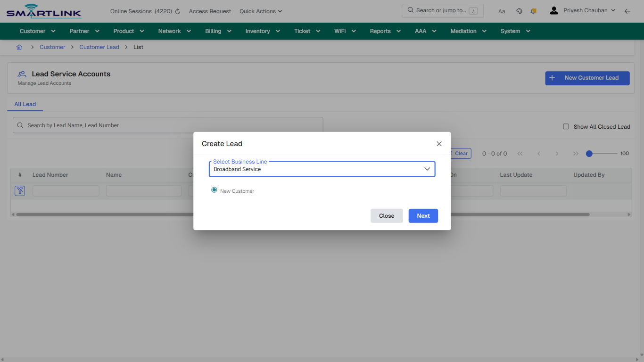
Task: Enable the Show All Closed Lead checkbox
Action: point(566,126)
